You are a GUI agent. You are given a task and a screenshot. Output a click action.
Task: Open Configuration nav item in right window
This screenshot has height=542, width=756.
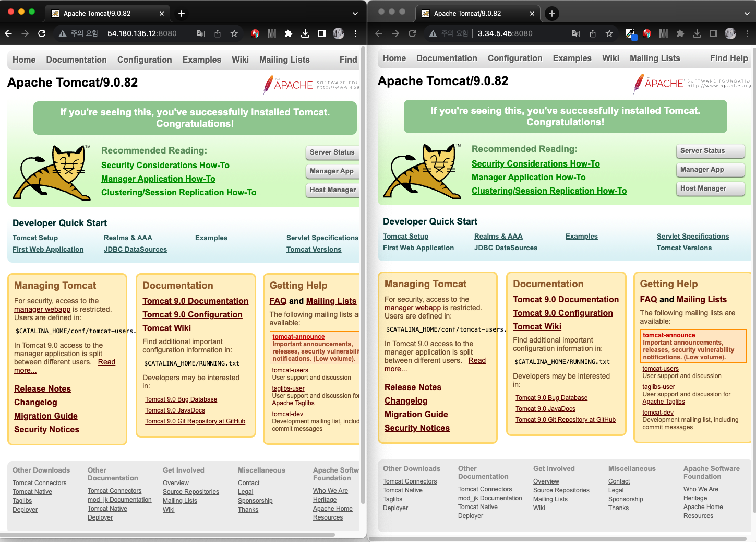tap(515, 58)
